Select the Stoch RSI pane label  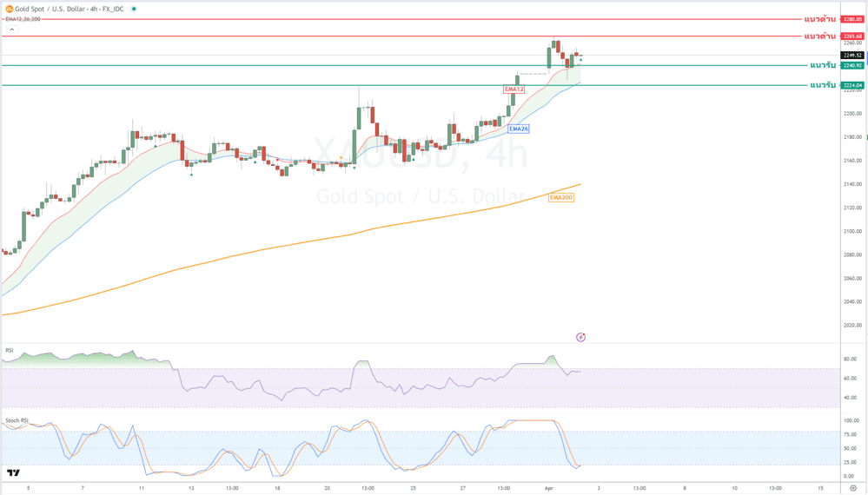point(17,420)
